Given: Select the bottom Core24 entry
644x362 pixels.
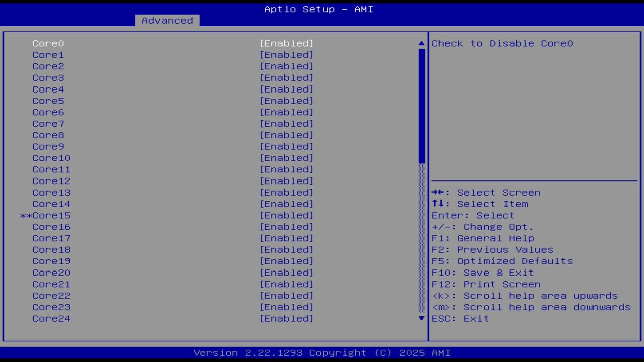Looking at the screenshot, I should click(51, 318).
